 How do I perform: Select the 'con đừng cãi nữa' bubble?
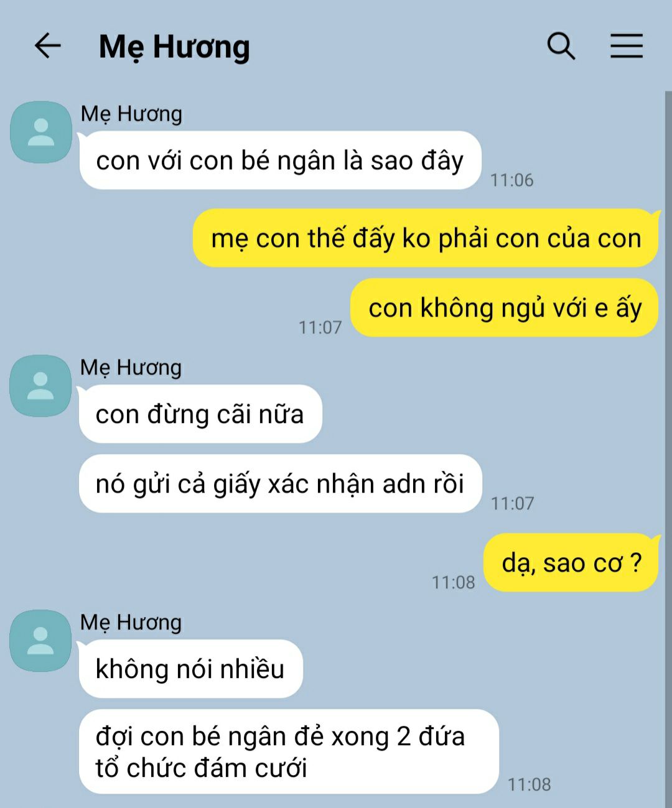point(200,414)
